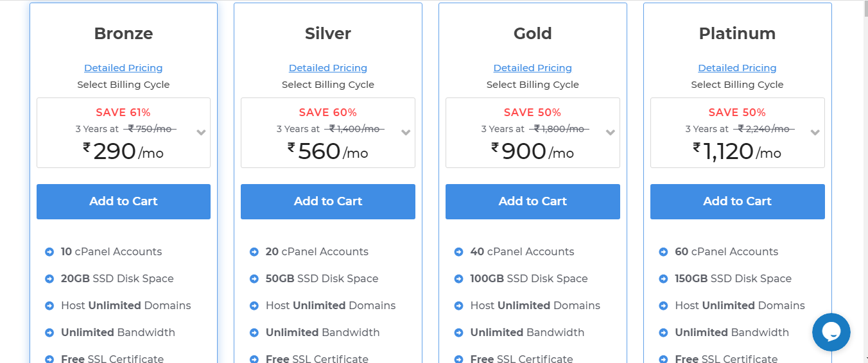Add the Gold plan to cart
The height and width of the screenshot is (363, 868).
click(532, 201)
